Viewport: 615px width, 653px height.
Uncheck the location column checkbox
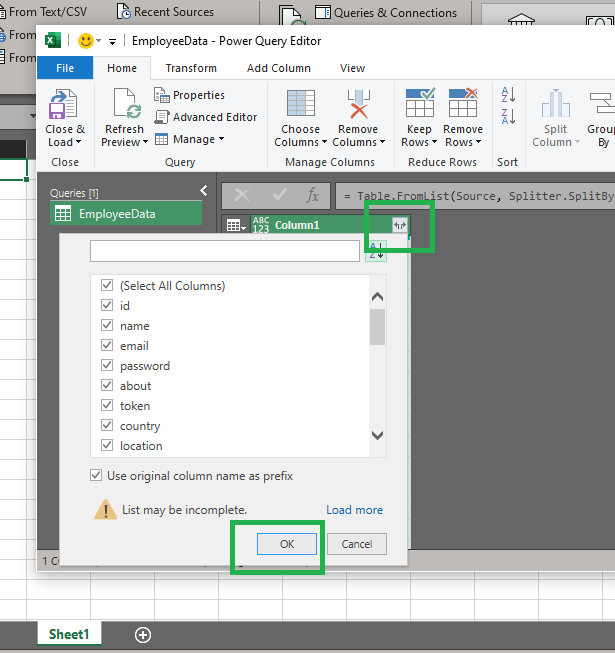(x=107, y=445)
